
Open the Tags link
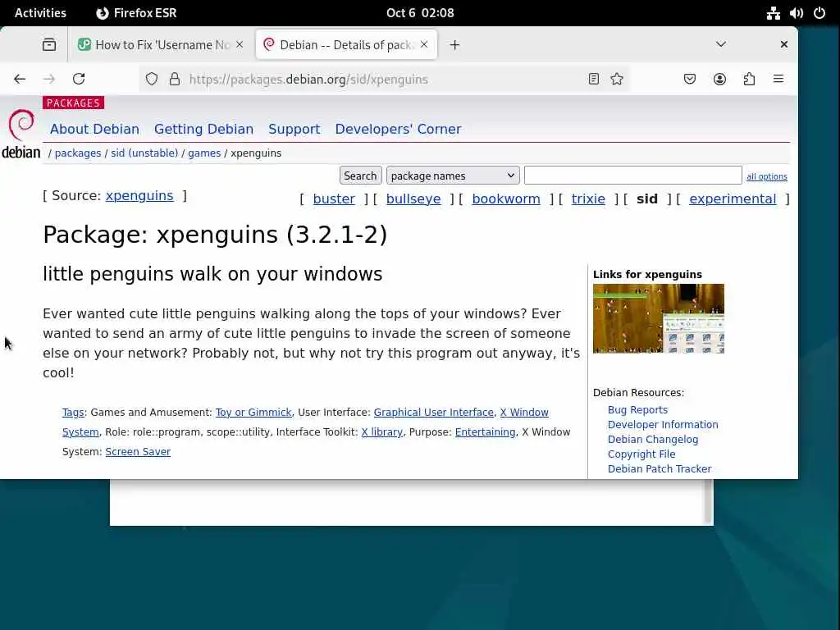[73, 413]
